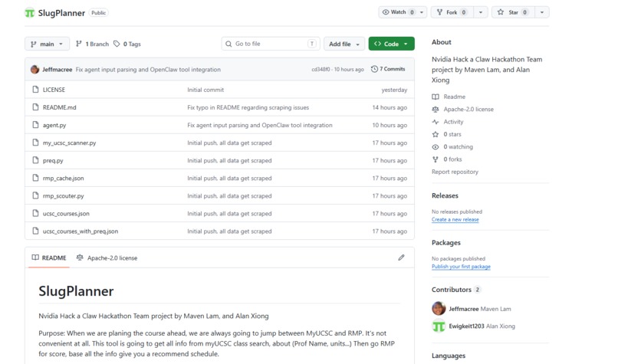The image size is (618, 364).
Task: Open the preq.py file
Action: [53, 160]
